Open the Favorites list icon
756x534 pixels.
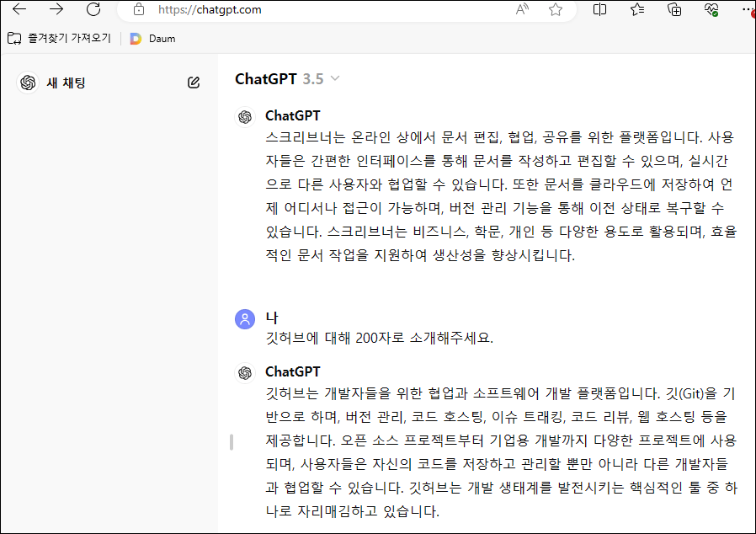(x=637, y=9)
